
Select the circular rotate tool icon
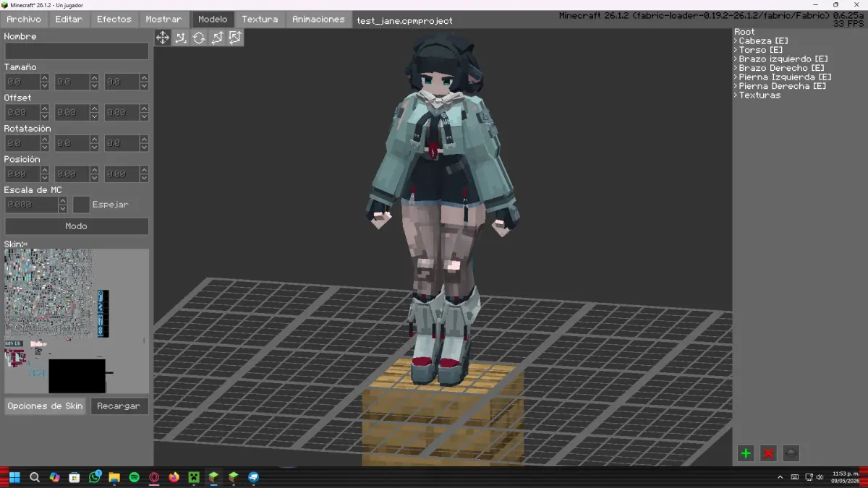(199, 38)
